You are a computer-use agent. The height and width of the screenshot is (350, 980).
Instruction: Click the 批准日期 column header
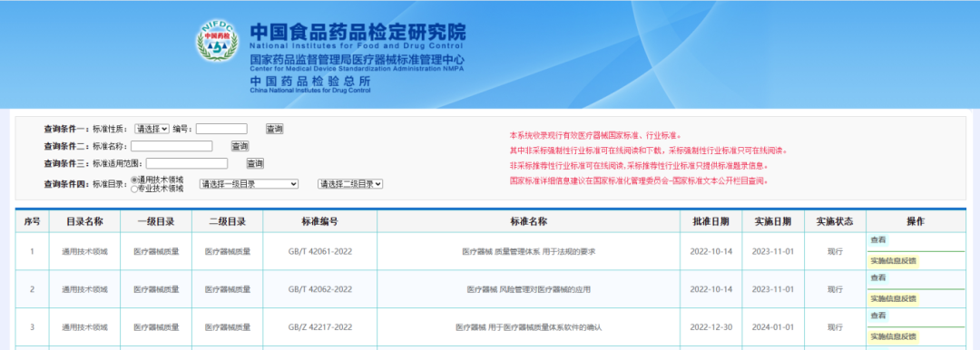point(710,221)
